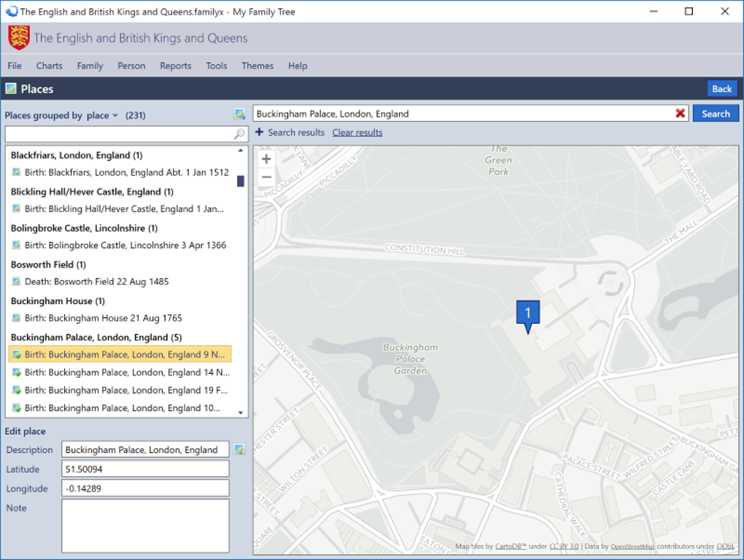
Task: Click the Places header icon
Action: [11, 89]
